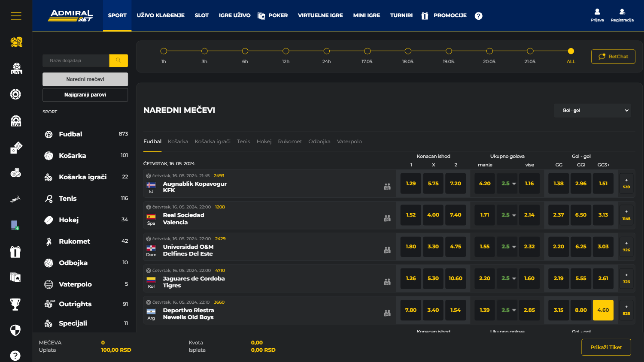Image resolution: width=644 pixels, height=362 pixels.
Task: Switch to the Tenis tab
Action: click(x=243, y=142)
